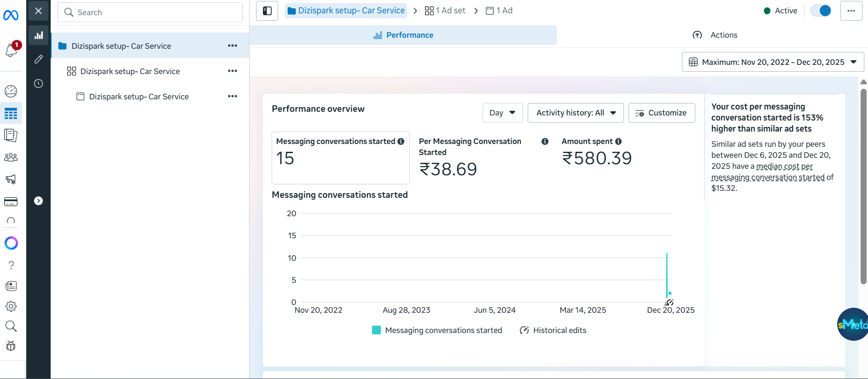Image resolution: width=868 pixels, height=379 pixels.
Task: Click the Billing card icon
Action: tap(11, 201)
